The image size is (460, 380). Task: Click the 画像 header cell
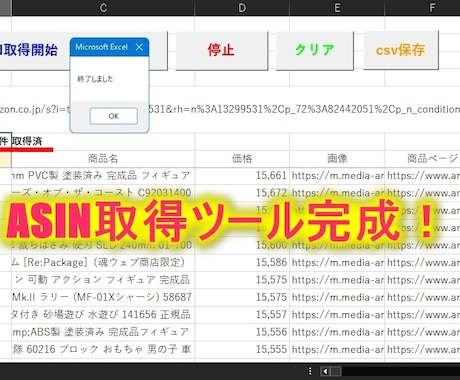tap(337, 159)
